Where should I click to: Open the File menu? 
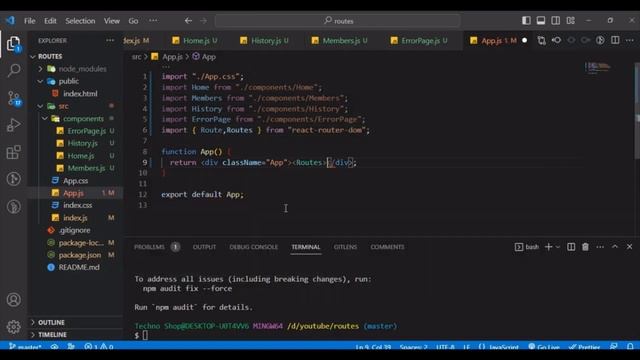tap(29, 21)
